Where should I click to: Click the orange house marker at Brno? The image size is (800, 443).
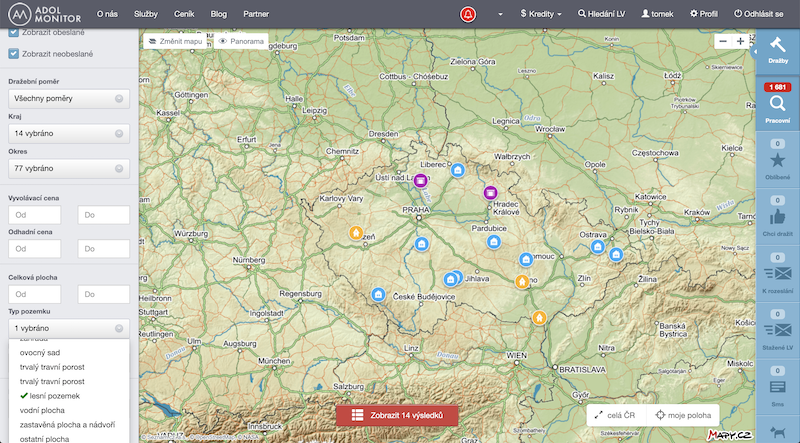(x=521, y=281)
